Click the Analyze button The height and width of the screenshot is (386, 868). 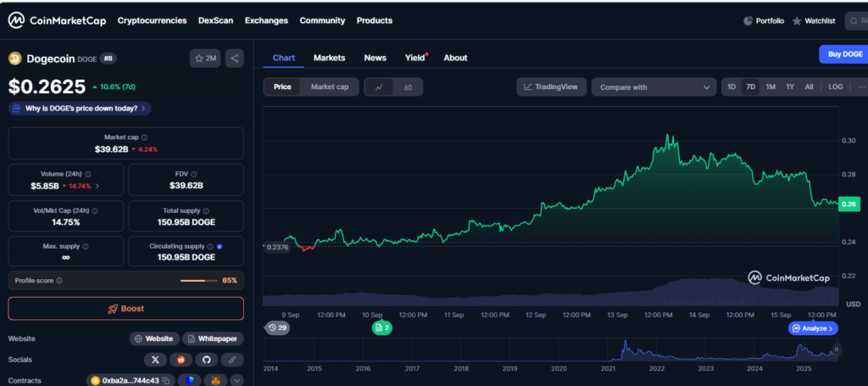click(x=813, y=328)
